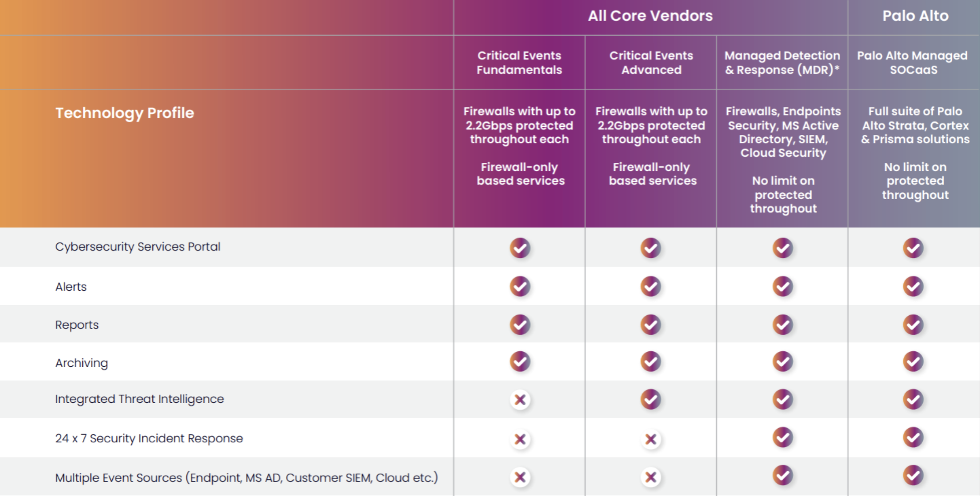
Task: Click Reports checkmark in Managed Detection & Response column
Action: (x=782, y=324)
